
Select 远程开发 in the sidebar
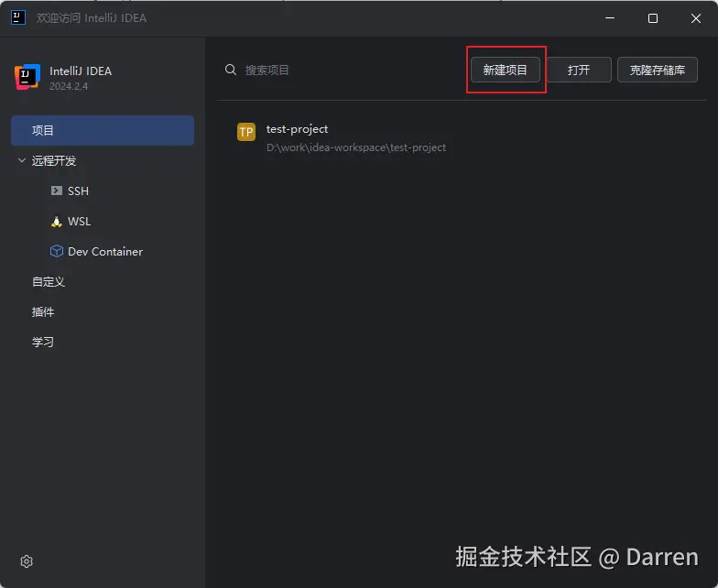pos(53,161)
